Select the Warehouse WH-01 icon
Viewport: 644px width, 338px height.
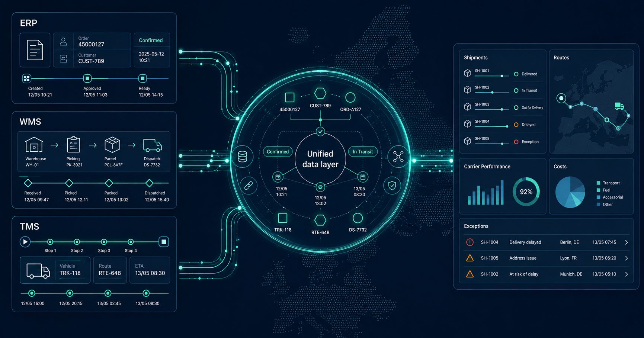tap(34, 145)
